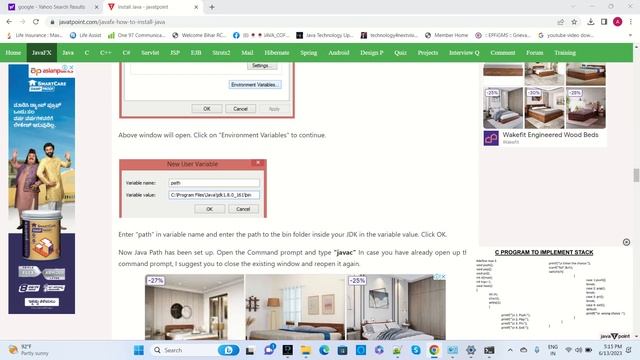This screenshot has width=640, height=360.
Task: Open Training in navigation bar
Action: click(x=564, y=53)
